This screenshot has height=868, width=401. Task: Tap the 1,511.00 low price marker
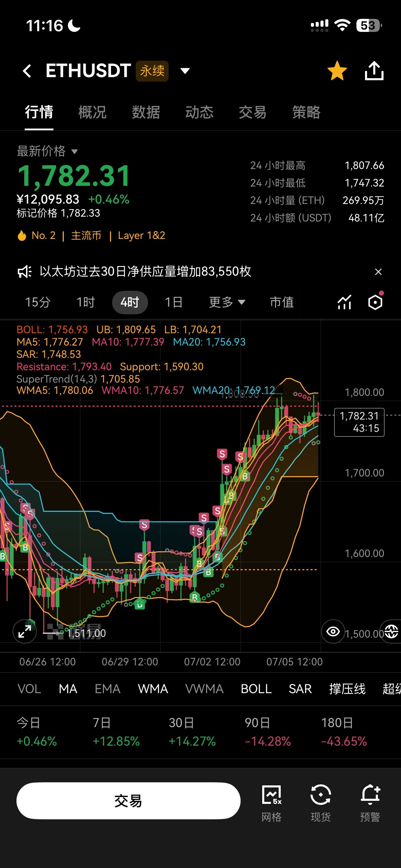click(x=87, y=633)
